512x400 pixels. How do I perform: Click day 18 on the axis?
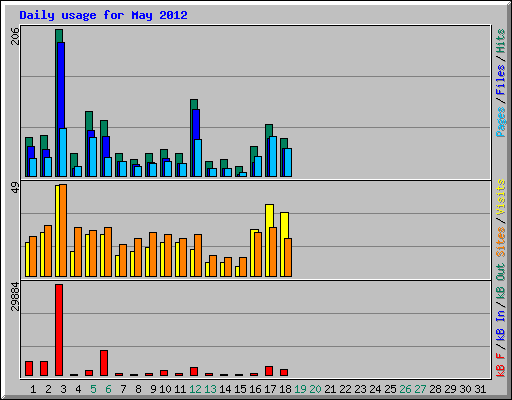tap(285, 389)
